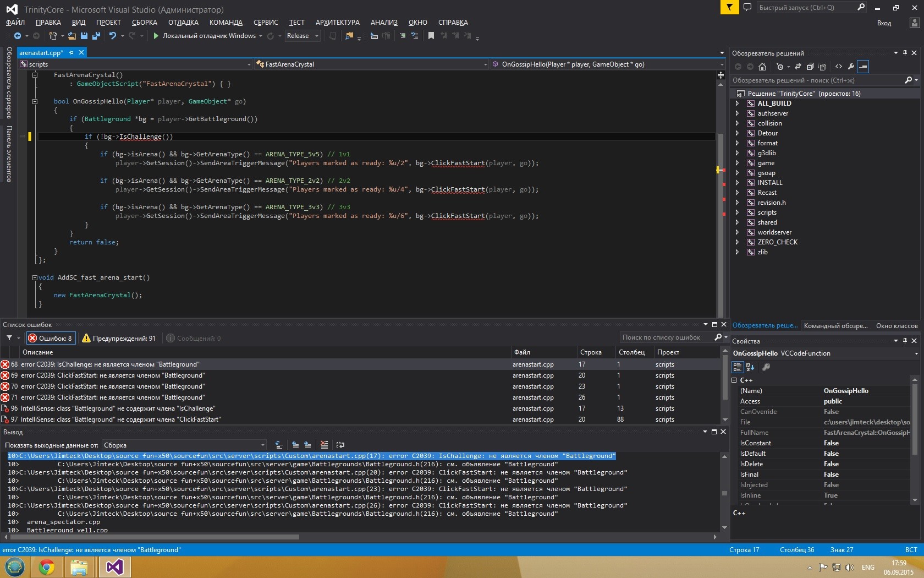
Task: Clear all output using the Output panel icon
Action: click(324, 445)
